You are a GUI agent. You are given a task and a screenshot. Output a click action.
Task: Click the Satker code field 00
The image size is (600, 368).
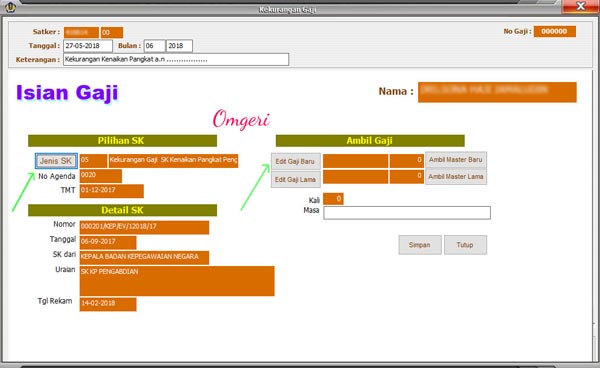(x=112, y=33)
